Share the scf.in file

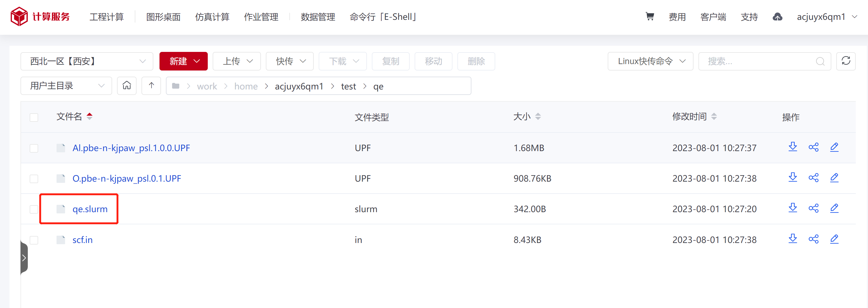[x=813, y=239]
